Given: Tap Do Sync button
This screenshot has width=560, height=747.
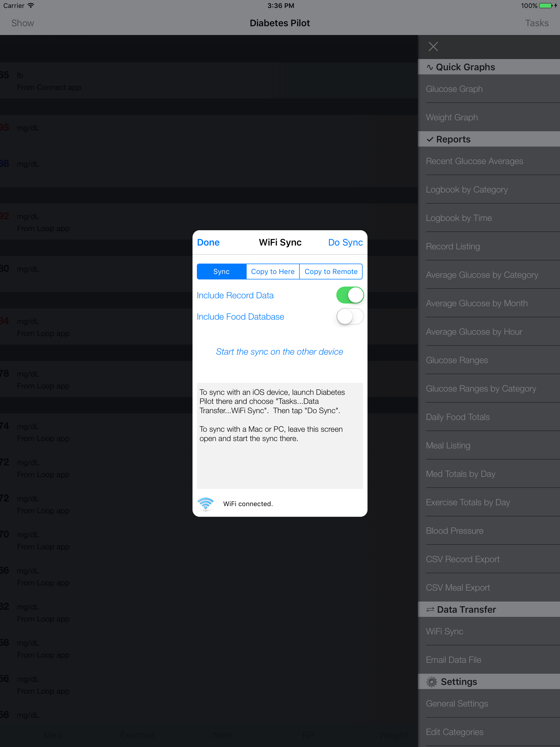Looking at the screenshot, I should (x=345, y=243).
